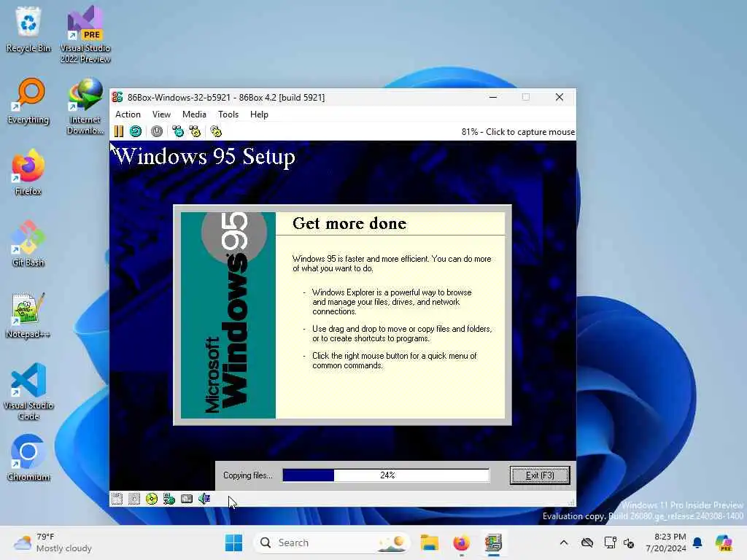The height and width of the screenshot is (560, 747).
Task: Click second floppy drive status icon
Action: [x=134, y=499]
